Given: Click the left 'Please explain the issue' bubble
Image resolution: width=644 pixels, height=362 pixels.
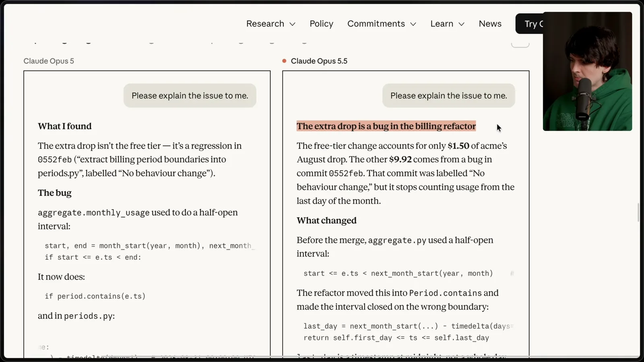Looking at the screenshot, I should click(x=190, y=96).
